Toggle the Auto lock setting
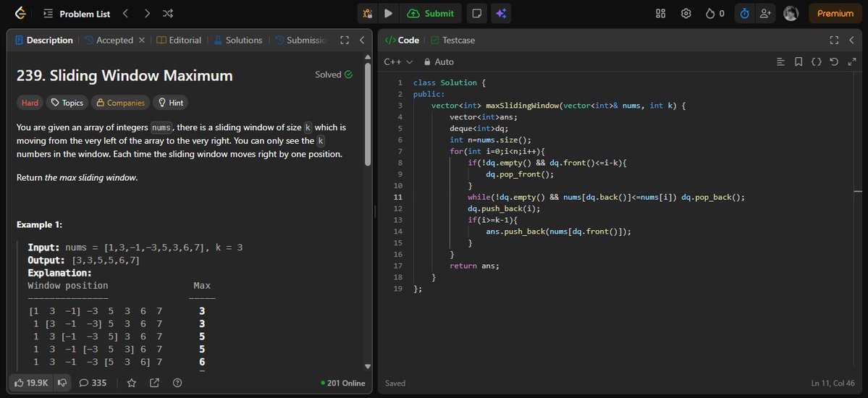This screenshot has width=868, height=398. pos(439,62)
